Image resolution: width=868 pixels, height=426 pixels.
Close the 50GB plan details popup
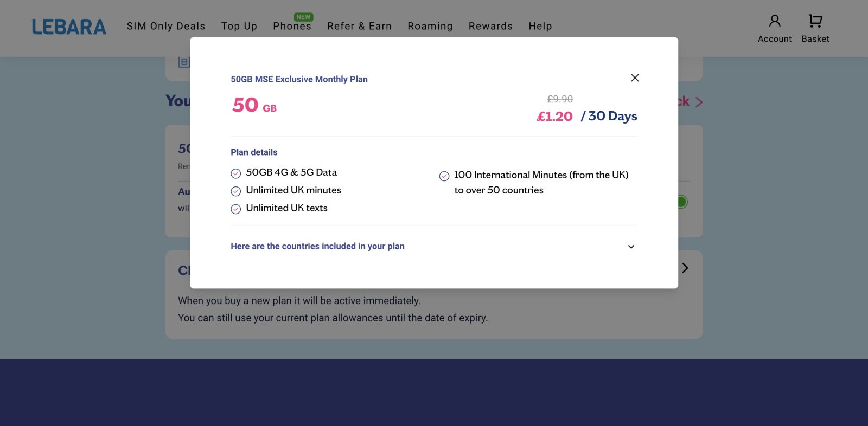point(635,78)
